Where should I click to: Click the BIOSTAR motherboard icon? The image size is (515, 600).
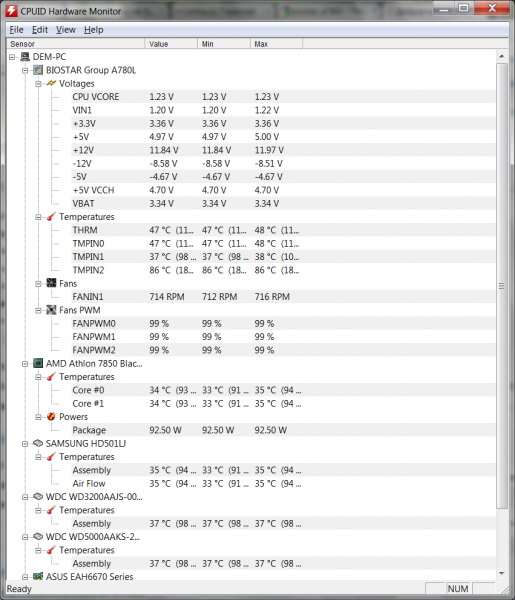click(38, 70)
